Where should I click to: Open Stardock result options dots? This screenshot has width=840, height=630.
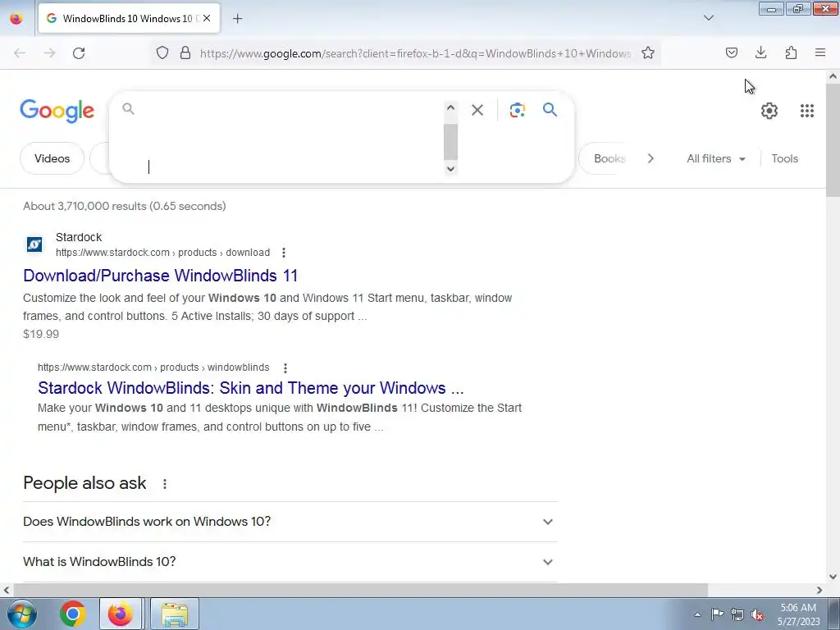[283, 253]
